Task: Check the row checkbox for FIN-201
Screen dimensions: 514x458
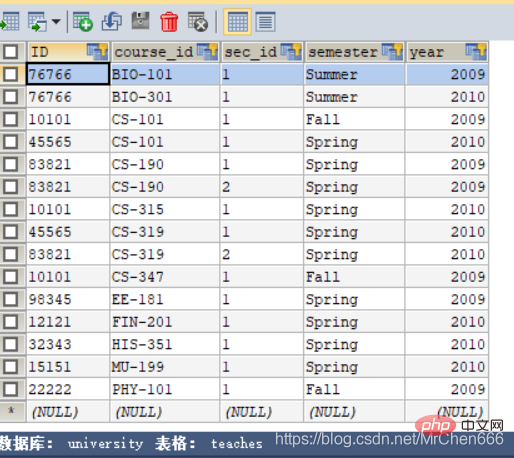Action: tap(11, 322)
